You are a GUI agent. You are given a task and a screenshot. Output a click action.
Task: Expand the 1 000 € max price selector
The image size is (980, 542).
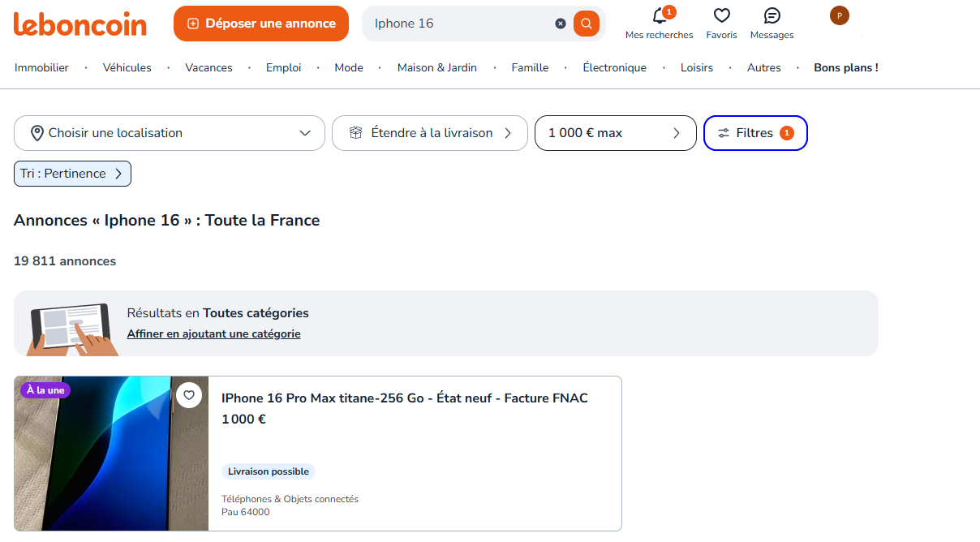pos(614,132)
